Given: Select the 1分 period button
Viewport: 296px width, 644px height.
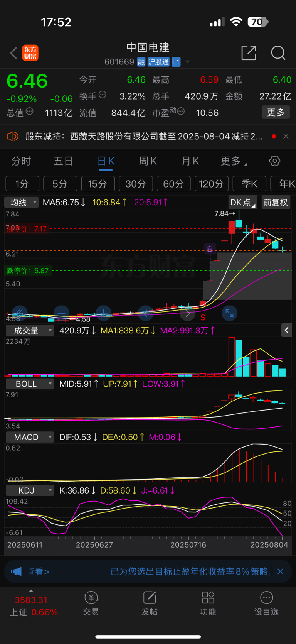Looking at the screenshot, I should coord(22,184).
